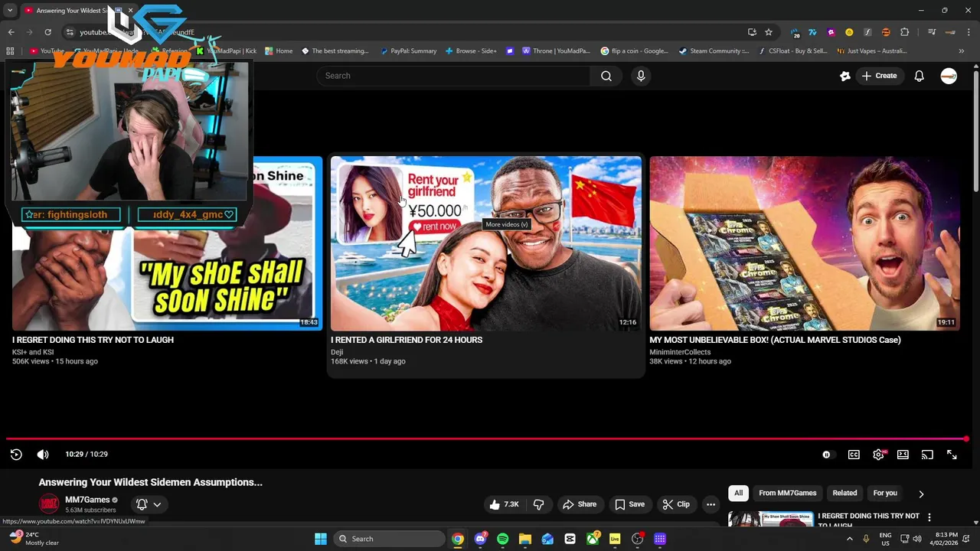Viewport: 980px width, 551px height.
Task: Open 'Steam Community' bookmark
Action: pyautogui.click(x=714, y=51)
